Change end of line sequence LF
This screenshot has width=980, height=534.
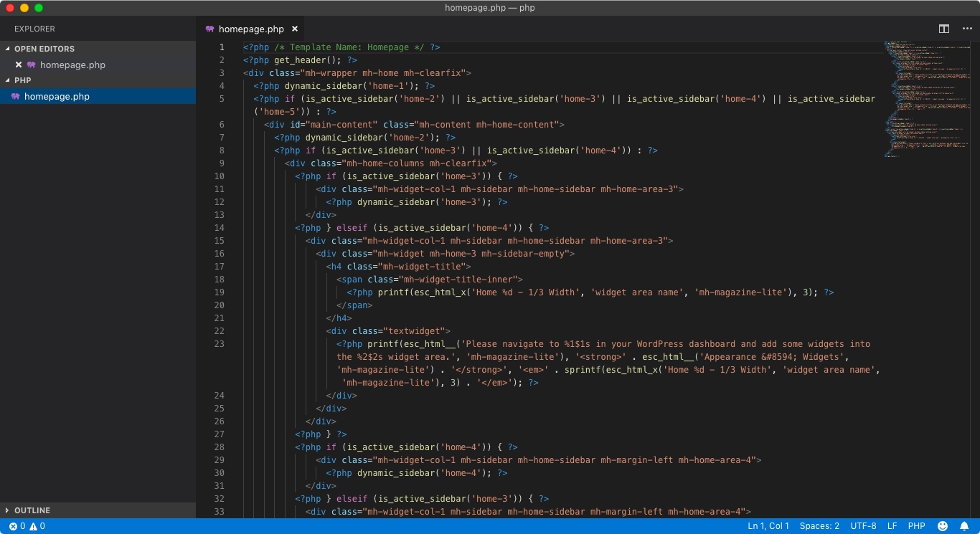(x=892, y=526)
